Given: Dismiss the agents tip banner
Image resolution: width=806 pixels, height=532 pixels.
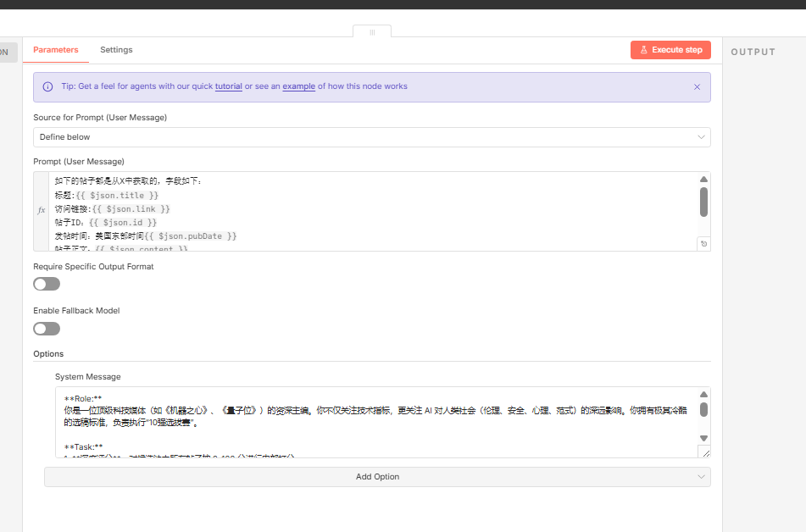Looking at the screenshot, I should click(x=697, y=87).
